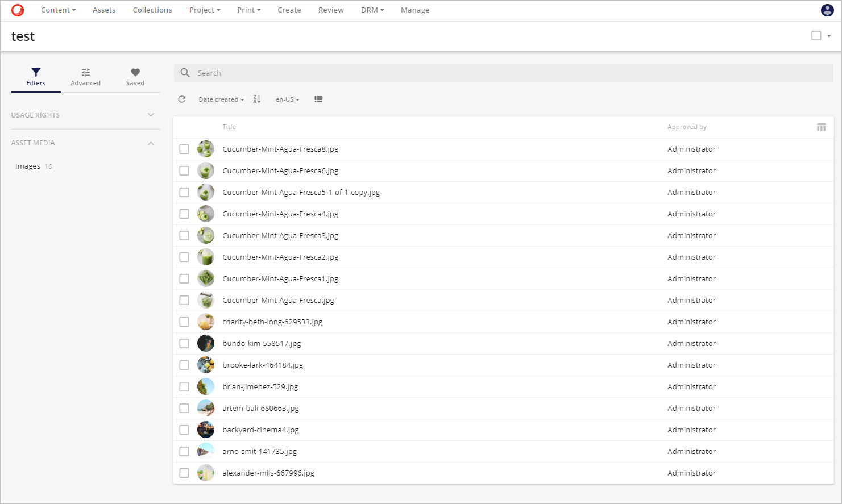Viewport: 842px width, 504px height.
Task: Tick the select-all checkbox near the page title
Action: click(816, 35)
